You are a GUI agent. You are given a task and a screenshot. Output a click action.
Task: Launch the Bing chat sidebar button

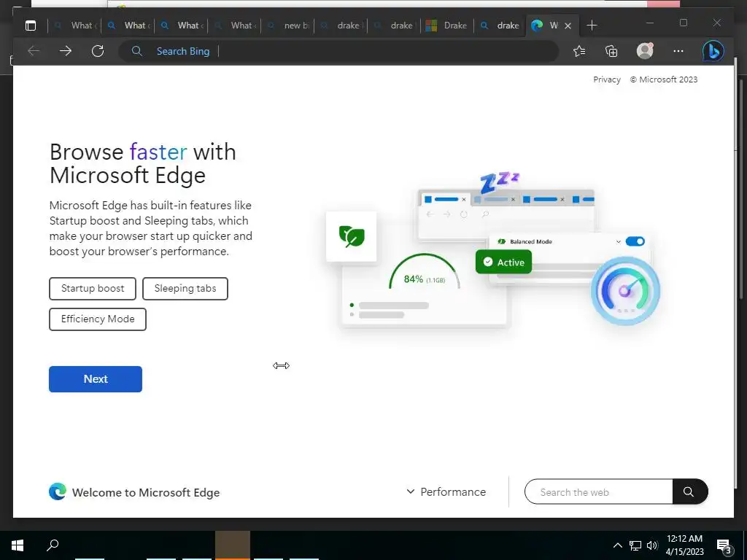[x=713, y=51]
